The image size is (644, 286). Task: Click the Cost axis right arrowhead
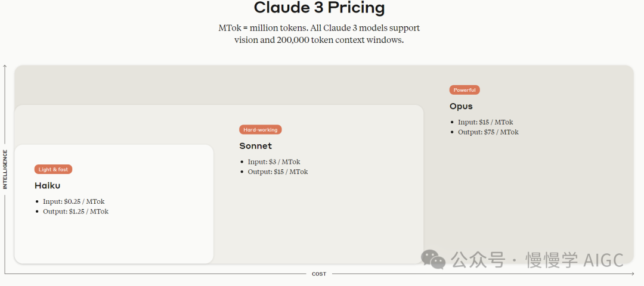[x=631, y=273]
